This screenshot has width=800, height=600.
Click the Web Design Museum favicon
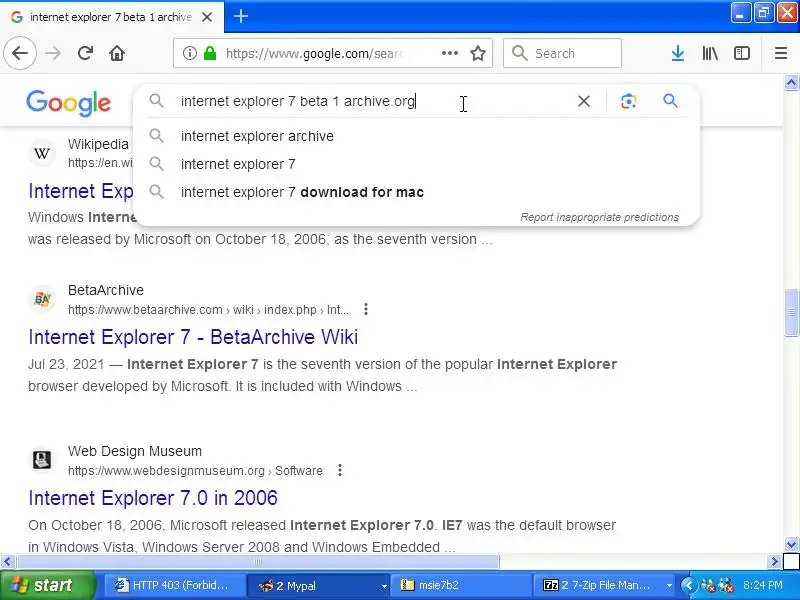click(42, 460)
